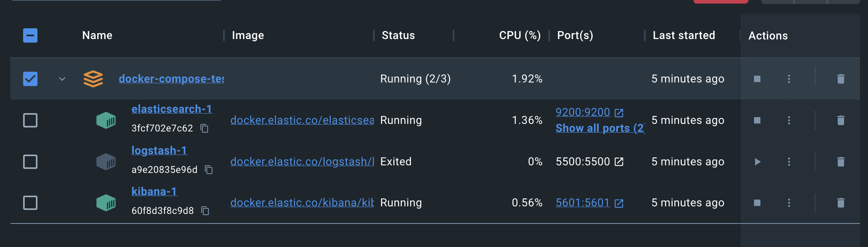
Task: Copy elasticsearch-1 container ID 3fcf702e7c62
Action: [x=204, y=128]
